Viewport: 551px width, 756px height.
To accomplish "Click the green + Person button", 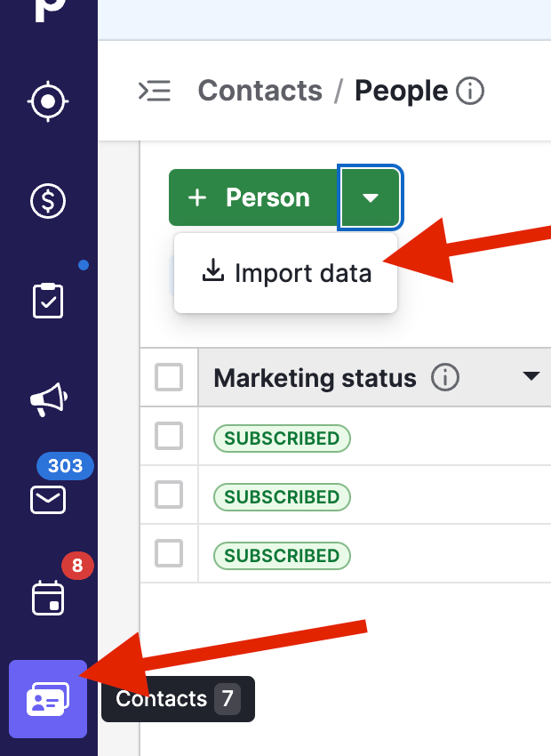I will tap(253, 197).
